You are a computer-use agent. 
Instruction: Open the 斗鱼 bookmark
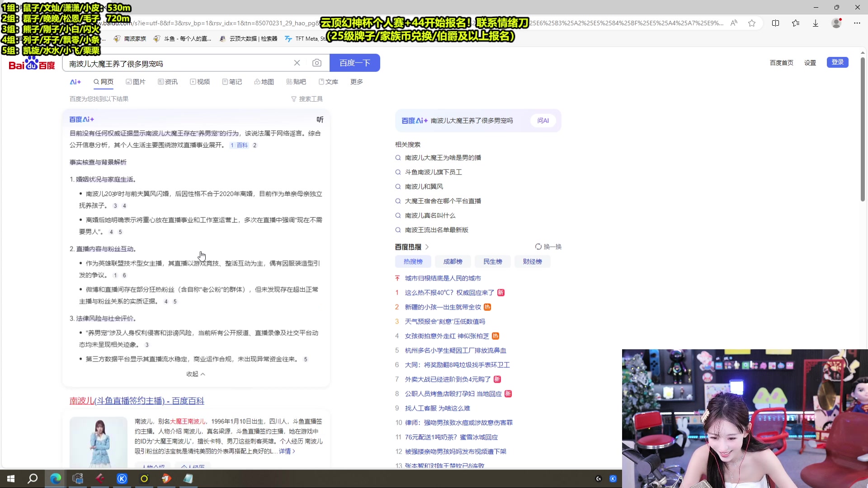tap(183, 39)
